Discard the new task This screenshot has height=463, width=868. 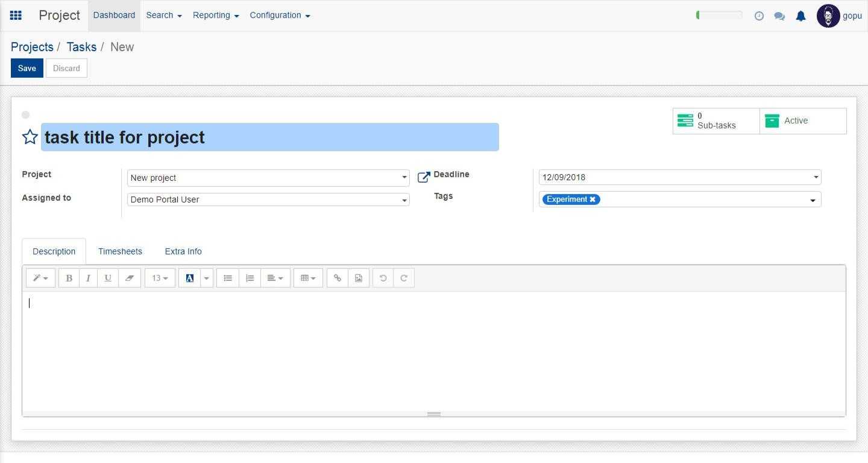[66, 68]
